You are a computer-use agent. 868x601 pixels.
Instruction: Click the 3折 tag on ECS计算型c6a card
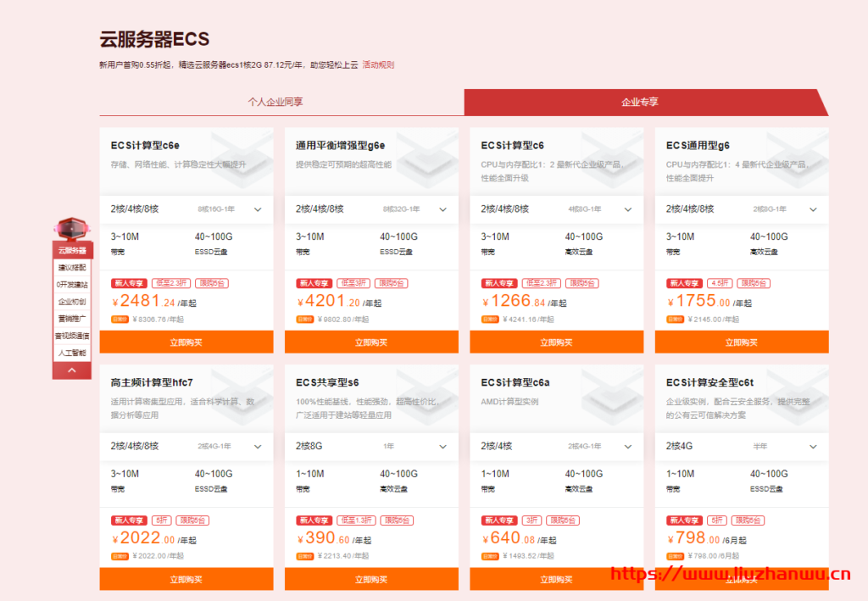point(531,520)
